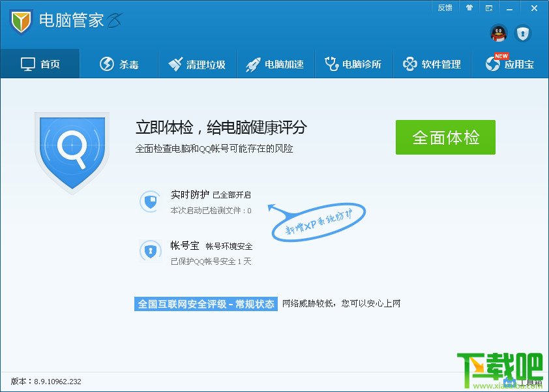Click text 全面检查电脑和QQ帐号可能存在的风险
The height and width of the screenshot is (392, 549).
click(215, 149)
